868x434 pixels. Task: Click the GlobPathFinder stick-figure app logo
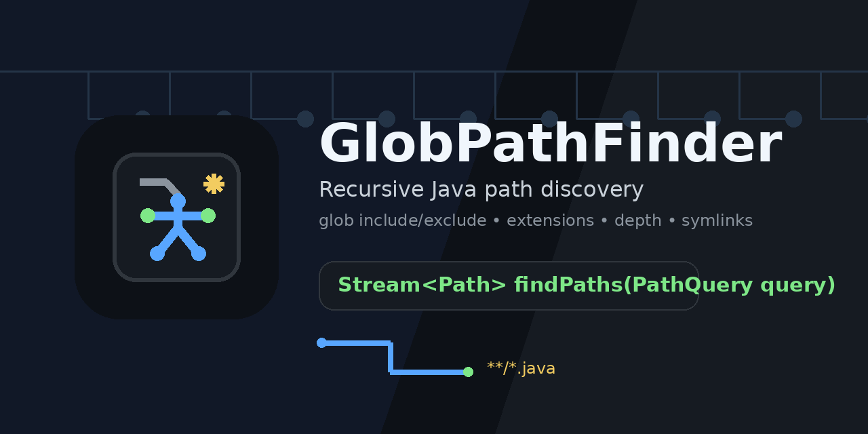tap(176, 217)
